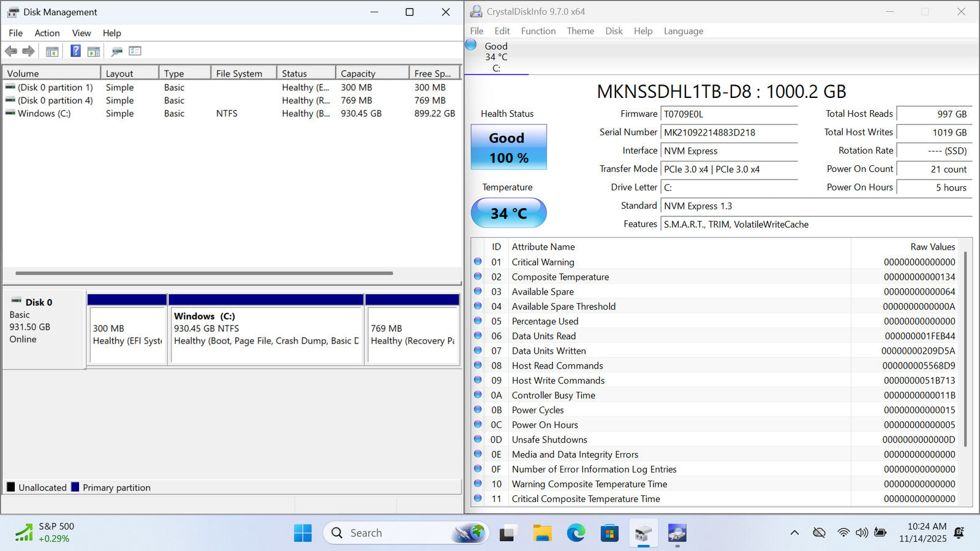Image resolution: width=980 pixels, height=551 pixels.
Task: Click the Rescan Disks toolbar icon
Action: point(116,51)
